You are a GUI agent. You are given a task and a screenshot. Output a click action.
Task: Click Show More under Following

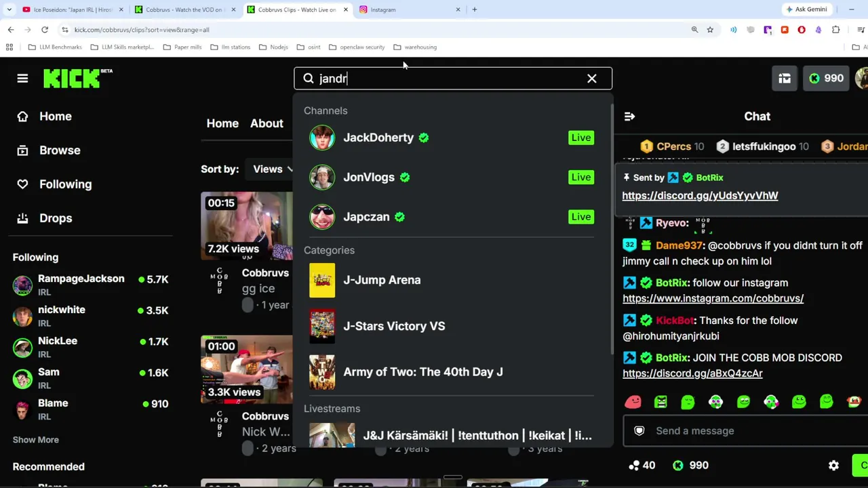(x=35, y=440)
